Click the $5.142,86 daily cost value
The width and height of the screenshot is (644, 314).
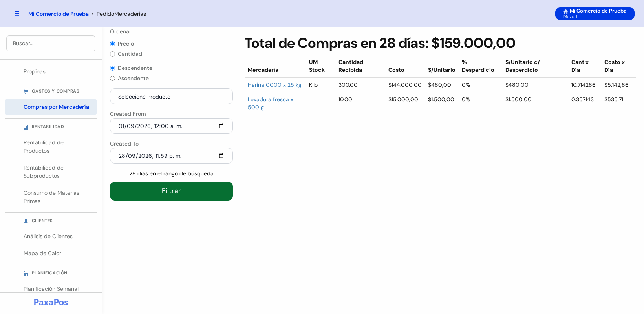pos(617,85)
